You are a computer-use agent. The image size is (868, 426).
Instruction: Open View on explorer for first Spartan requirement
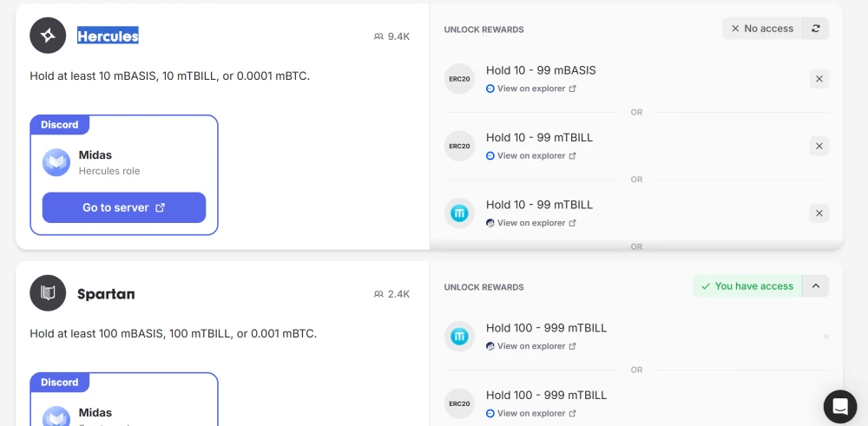point(530,346)
